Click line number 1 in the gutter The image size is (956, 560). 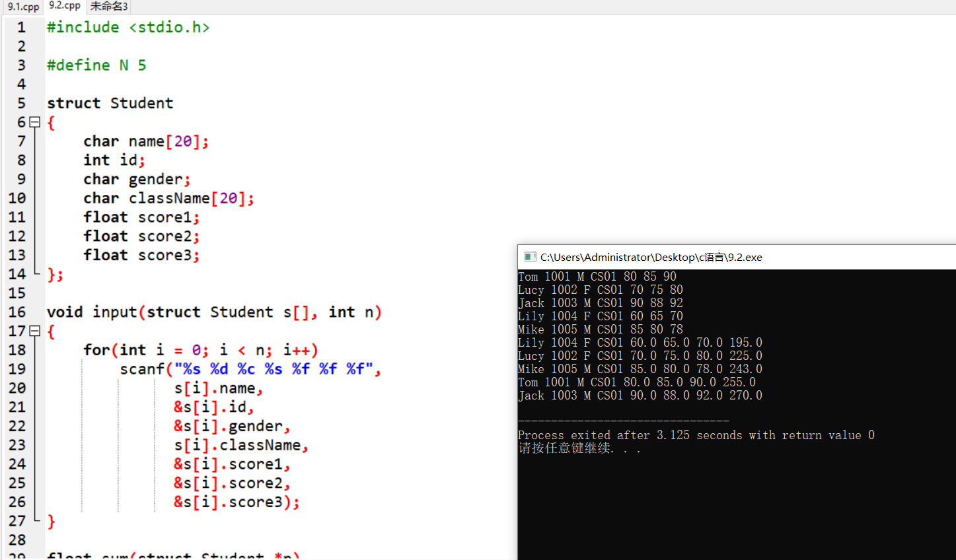[x=21, y=27]
